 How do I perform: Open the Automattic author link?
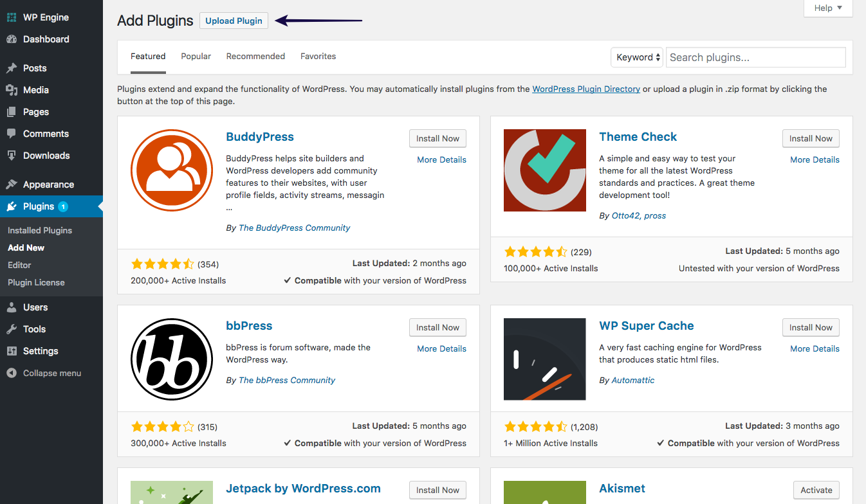click(x=633, y=380)
